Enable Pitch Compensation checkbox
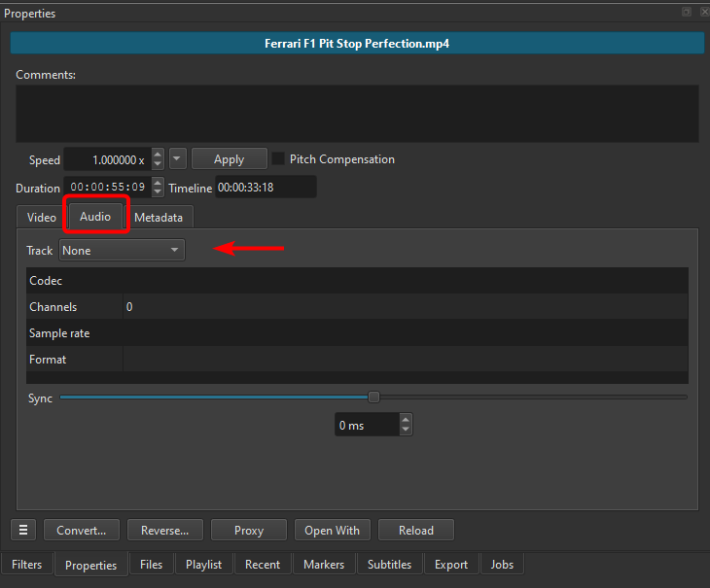Image resolution: width=710 pixels, height=588 pixels. click(278, 159)
